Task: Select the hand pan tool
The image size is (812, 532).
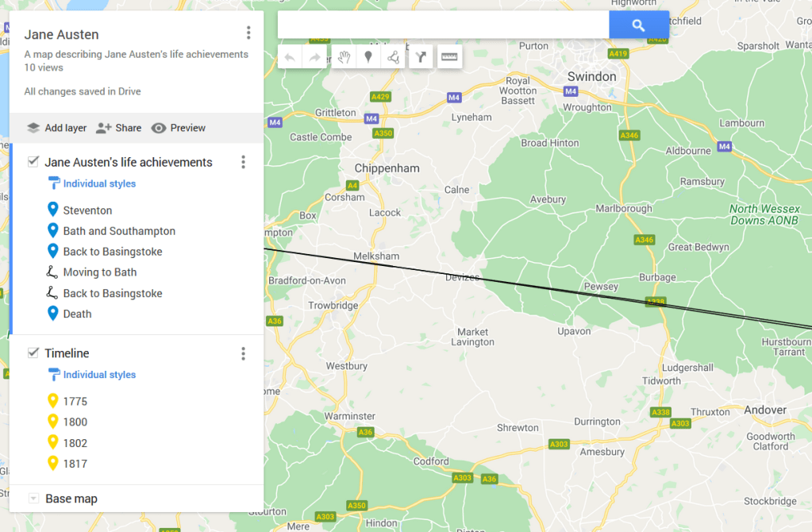Action: click(x=344, y=56)
